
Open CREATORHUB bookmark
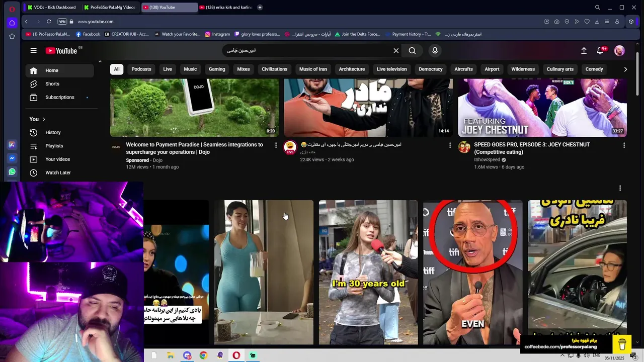127,34
